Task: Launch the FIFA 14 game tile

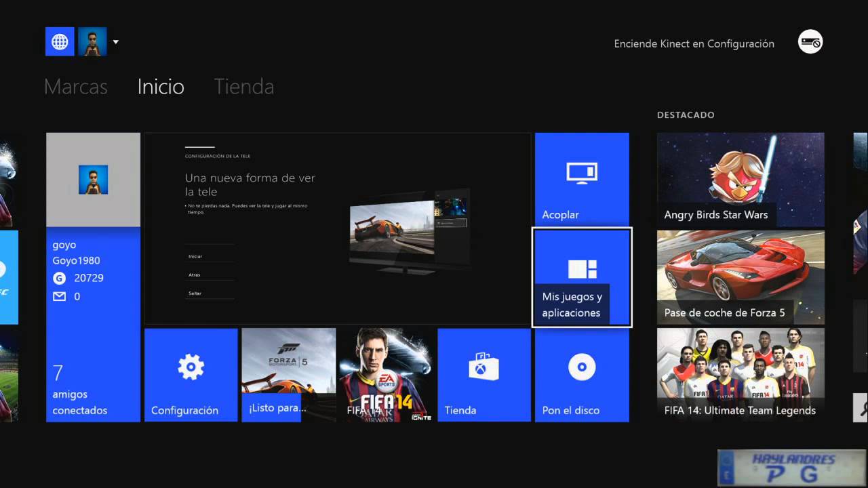Action: 386,375
